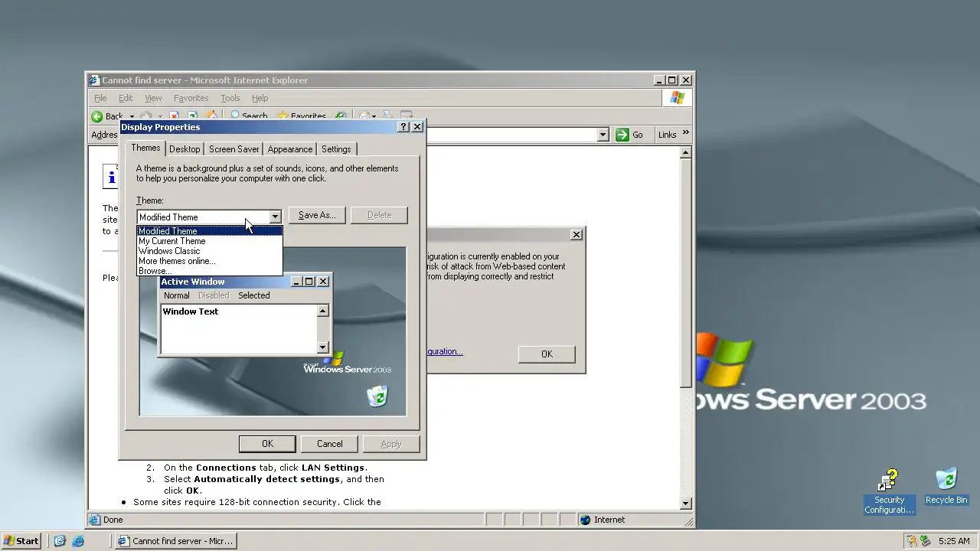Expand the Links toolbar chevron
This screenshot has height=551, width=980.
click(686, 133)
